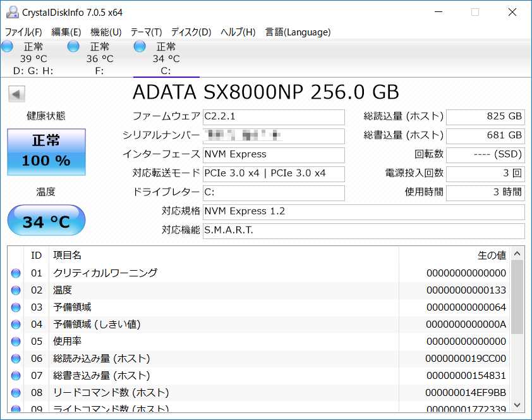This screenshot has height=420, width=532.
Task: Click scroll down arrow of attribute list
Action: coord(517,405)
